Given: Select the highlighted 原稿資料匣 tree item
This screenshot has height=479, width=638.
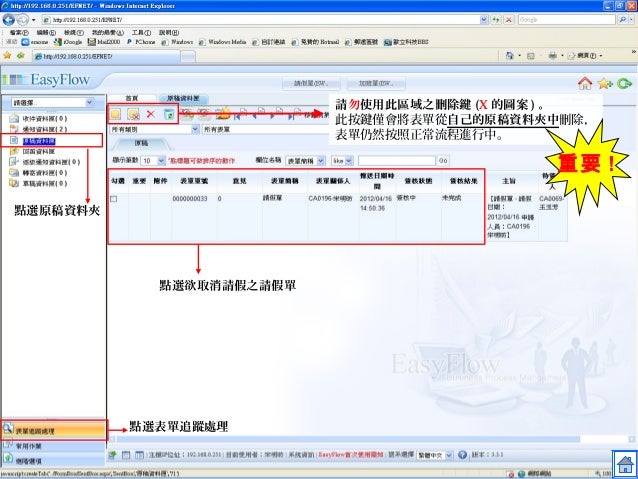Looking at the screenshot, I should click(39, 141).
